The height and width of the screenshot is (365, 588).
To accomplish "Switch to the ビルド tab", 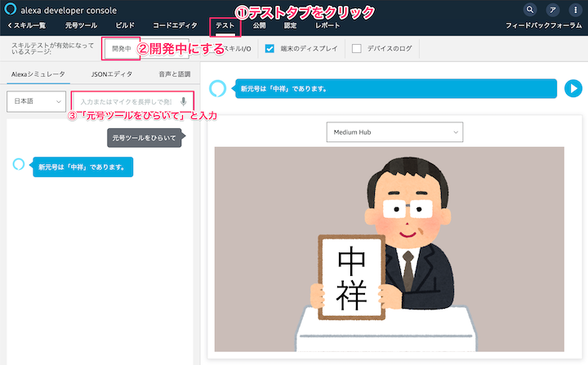I will point(125,25).
